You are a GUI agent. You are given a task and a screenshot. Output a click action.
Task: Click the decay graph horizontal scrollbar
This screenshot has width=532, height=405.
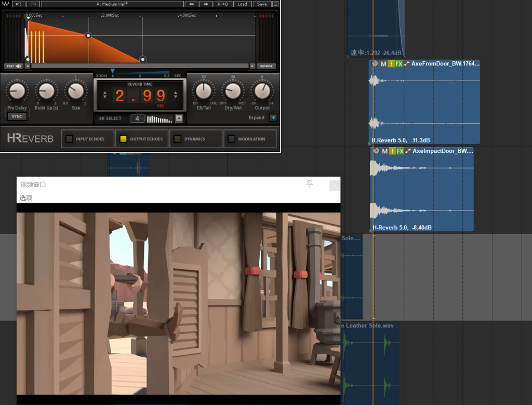140,66
